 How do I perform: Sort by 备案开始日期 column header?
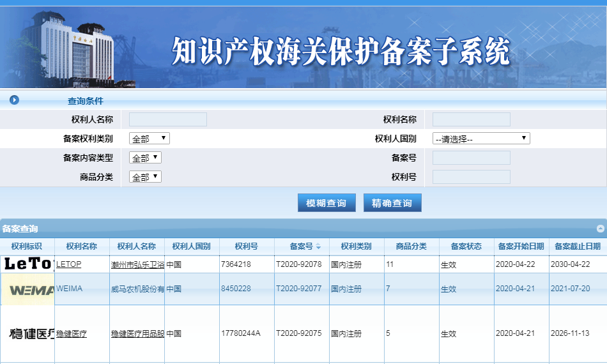click(521, 246)
